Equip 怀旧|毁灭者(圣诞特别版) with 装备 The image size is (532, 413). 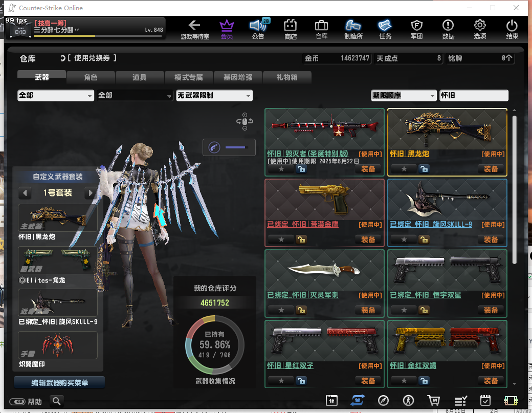click(x=368, y=169)
